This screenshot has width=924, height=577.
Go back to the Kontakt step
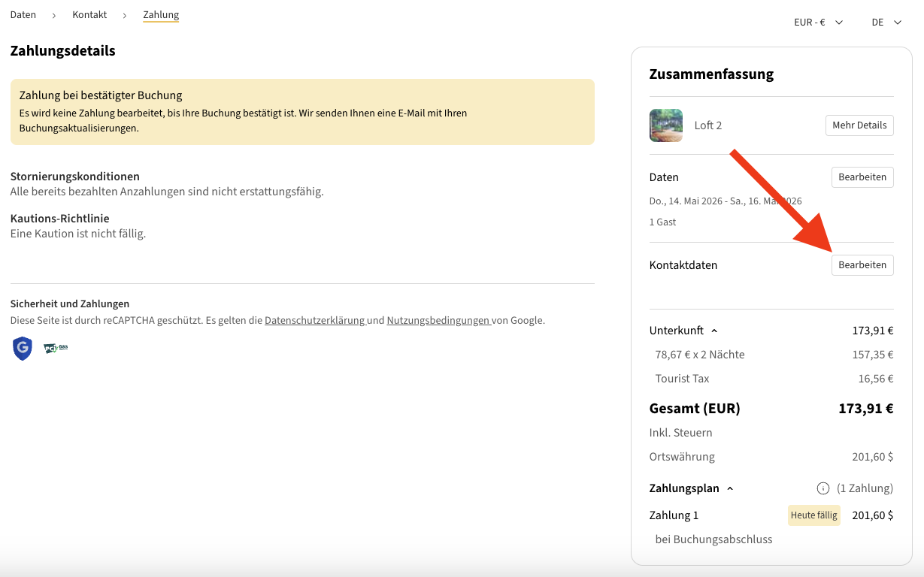click(89, 15)
